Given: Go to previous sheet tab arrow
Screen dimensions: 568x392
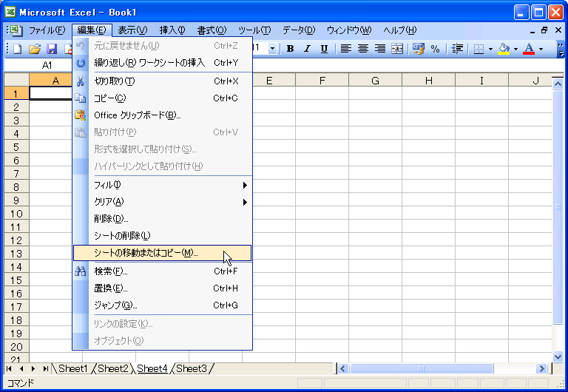Looking at the screenshot, I should [21, 369].
